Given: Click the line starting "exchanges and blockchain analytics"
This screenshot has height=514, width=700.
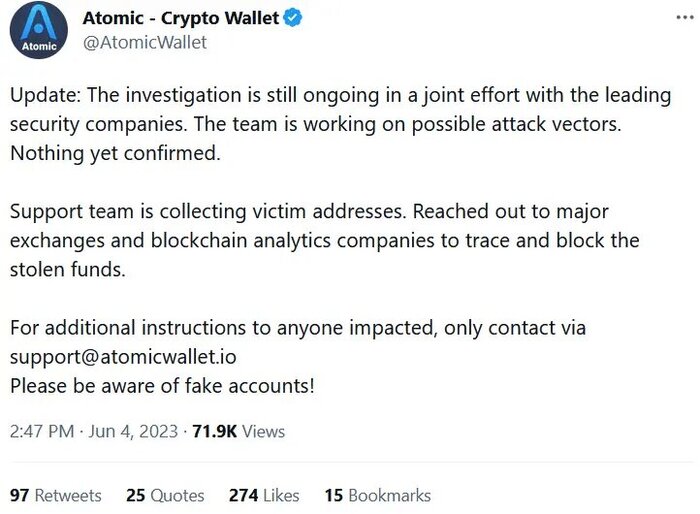Looking at the screenshot, I should pos(325,241).
